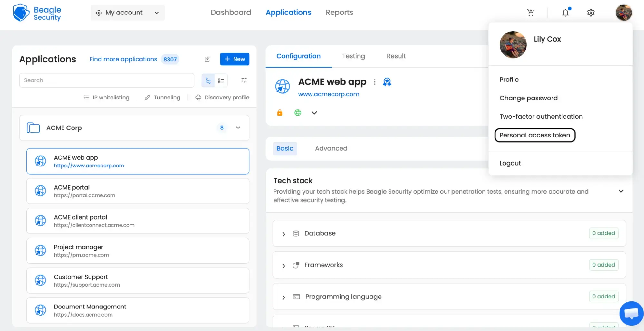The height and width of the screenshot is (331, 644).
Task: Select the ACME portal application row
Action: click(138, 191)
